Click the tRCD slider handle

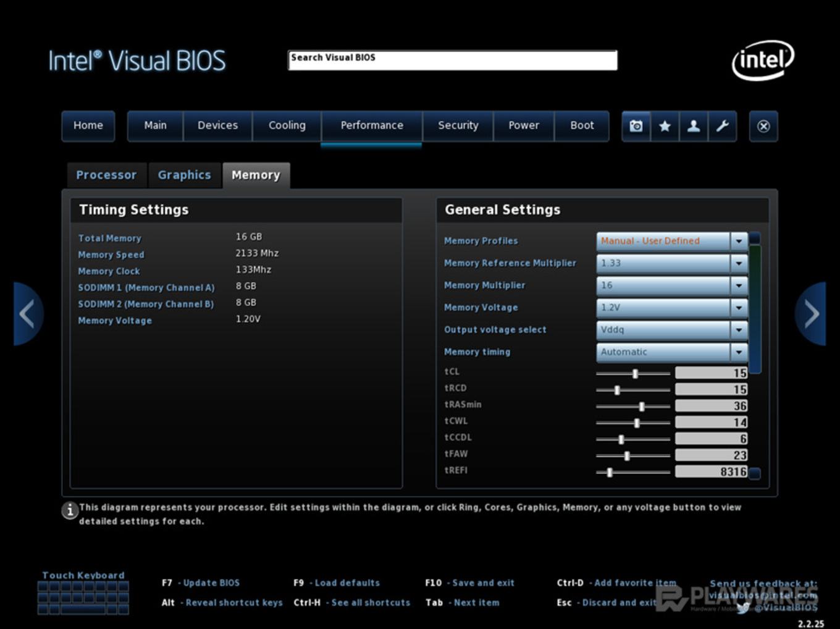[617, 390]
